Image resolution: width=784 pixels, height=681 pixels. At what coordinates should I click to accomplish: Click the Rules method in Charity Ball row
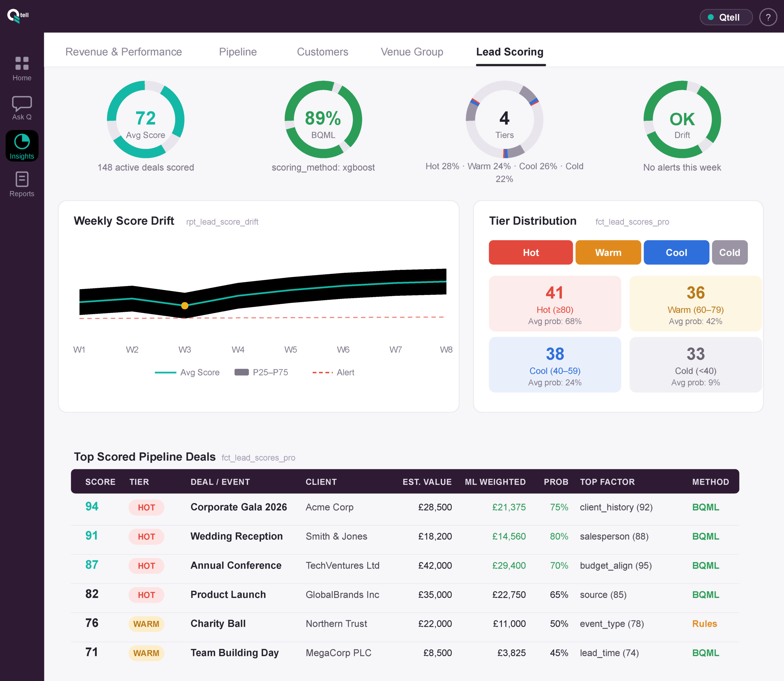(x=705, y=624)
